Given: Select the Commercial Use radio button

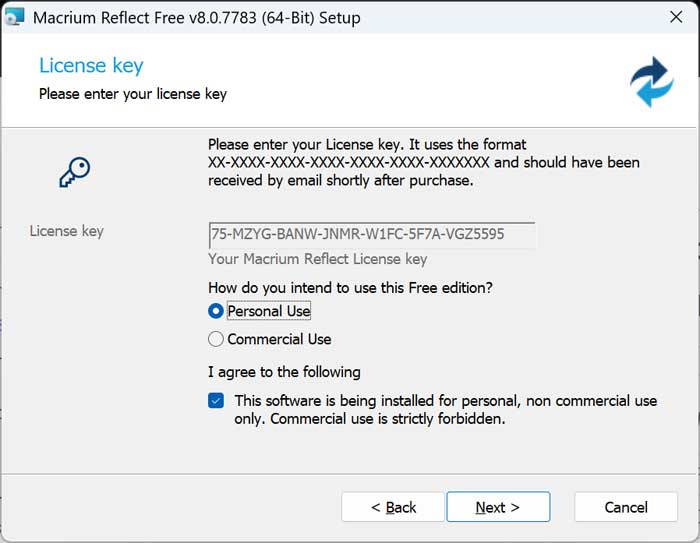Looking at the screenshot, I should (x=216, y=339).
